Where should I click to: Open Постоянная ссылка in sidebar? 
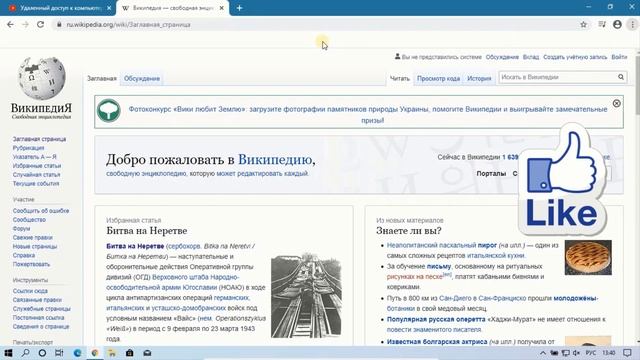click(38, 318)
